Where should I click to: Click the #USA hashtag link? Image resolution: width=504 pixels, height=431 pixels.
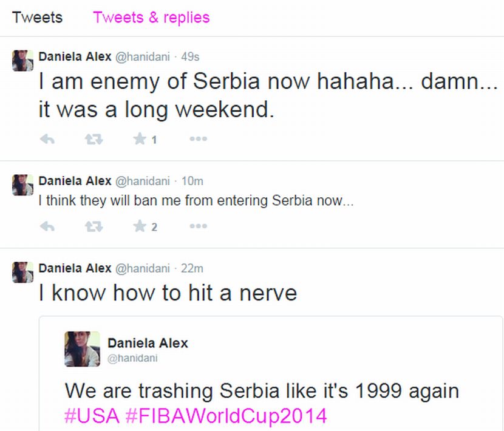pos(91,416)
